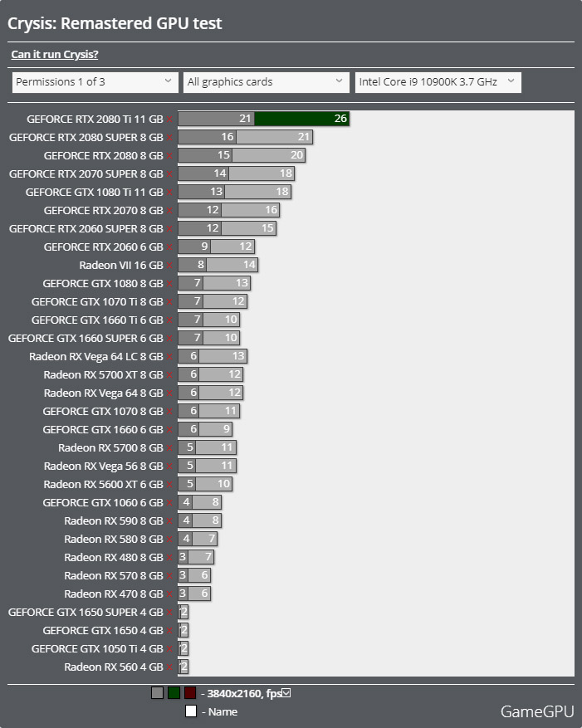Click red X beside GEFORCE GTX 1080 8 GB
582x728 pixels.
(x=169, y=284)
